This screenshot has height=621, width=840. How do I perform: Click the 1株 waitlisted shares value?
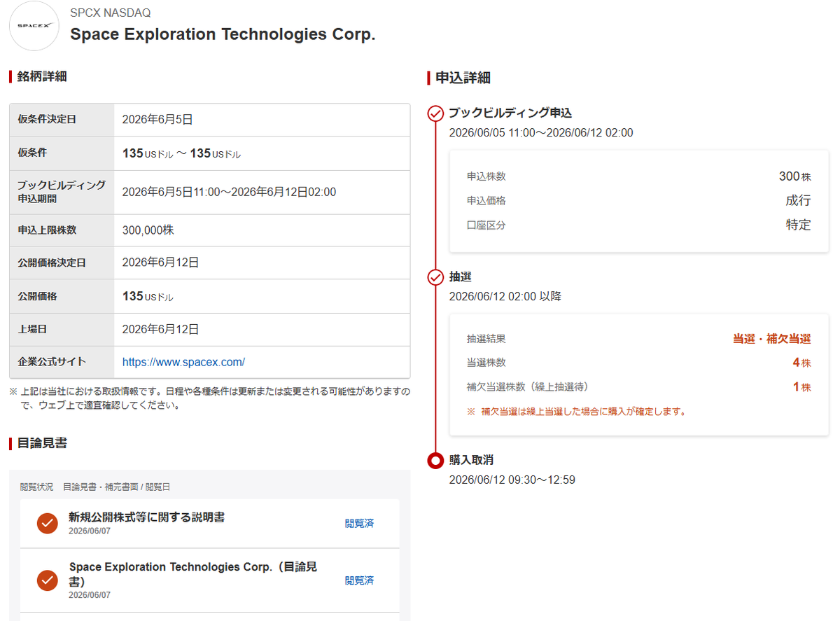pos(801,386)
